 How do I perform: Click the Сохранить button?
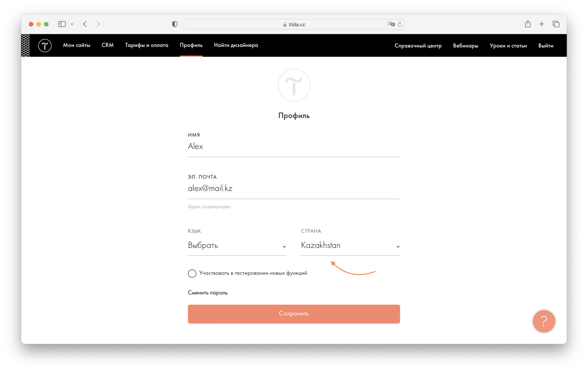[x=294, y=314]
